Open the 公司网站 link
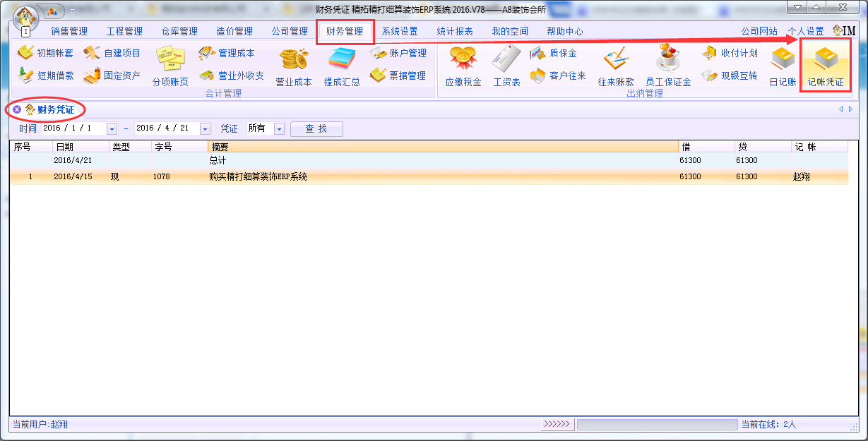 (759, 31)
